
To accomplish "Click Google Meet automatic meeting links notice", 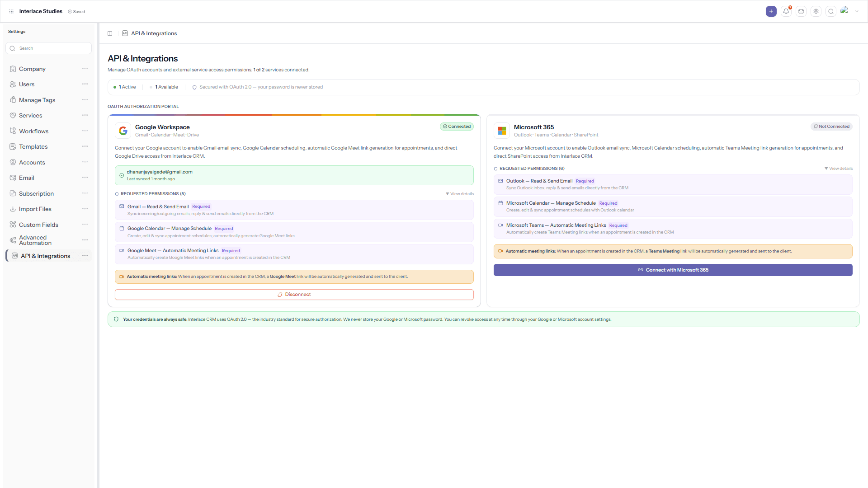I will pos(294,277).
